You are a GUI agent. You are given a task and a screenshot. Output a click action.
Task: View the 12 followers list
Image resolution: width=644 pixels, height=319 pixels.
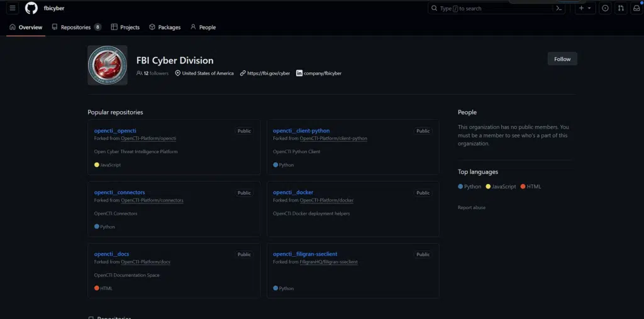coord(155,73)
